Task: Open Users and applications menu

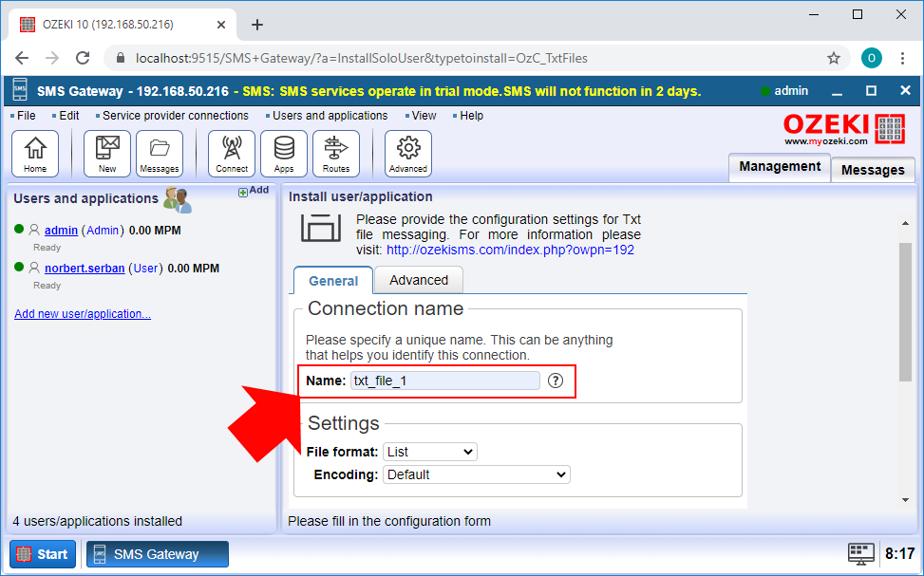Action: tap(330, 116)
